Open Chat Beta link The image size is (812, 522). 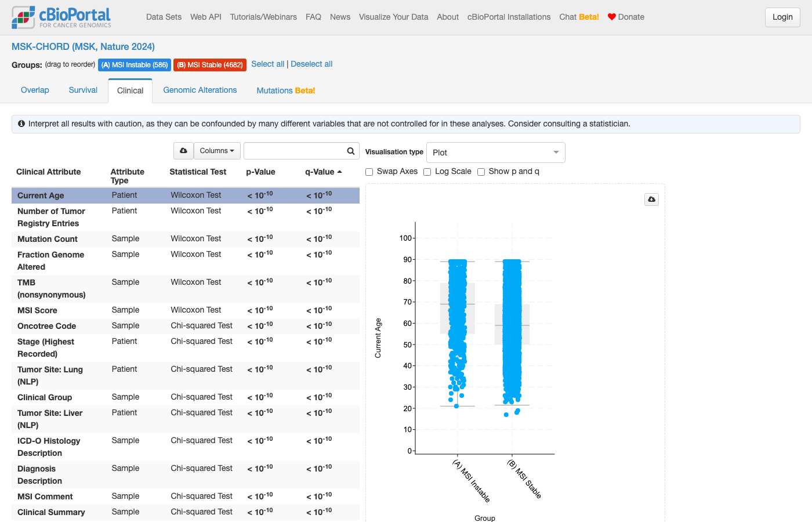click(x=579, y=17)
